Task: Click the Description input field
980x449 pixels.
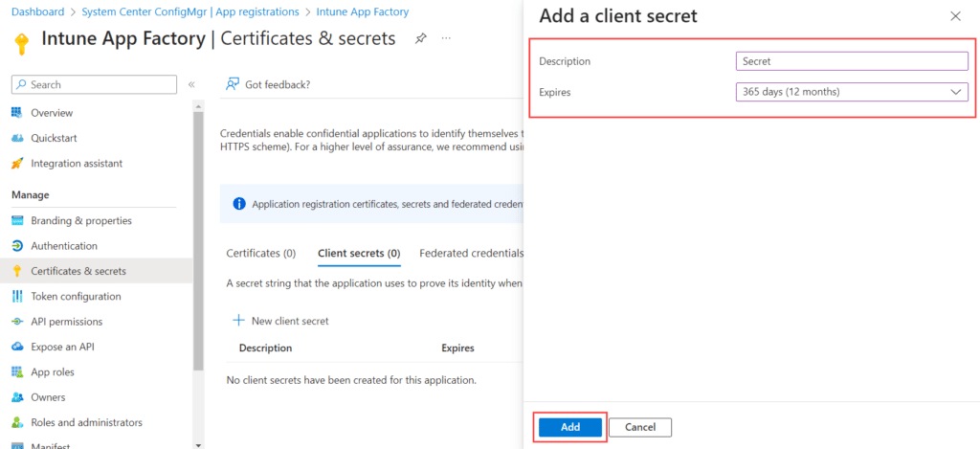Action: [852, 61]
